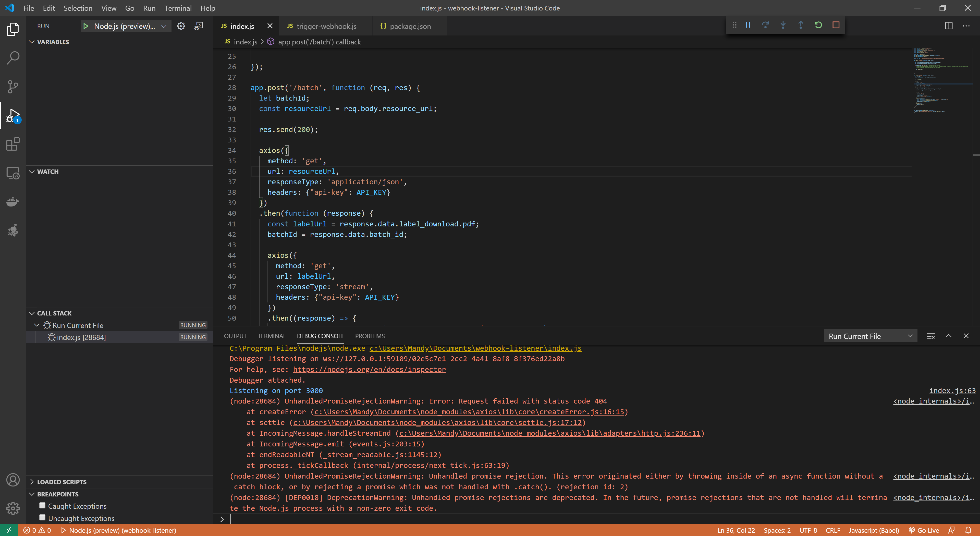Toggle Uncaught Exceptions breakpoint checkbox

pyautogui.click(x=42, y=518)
